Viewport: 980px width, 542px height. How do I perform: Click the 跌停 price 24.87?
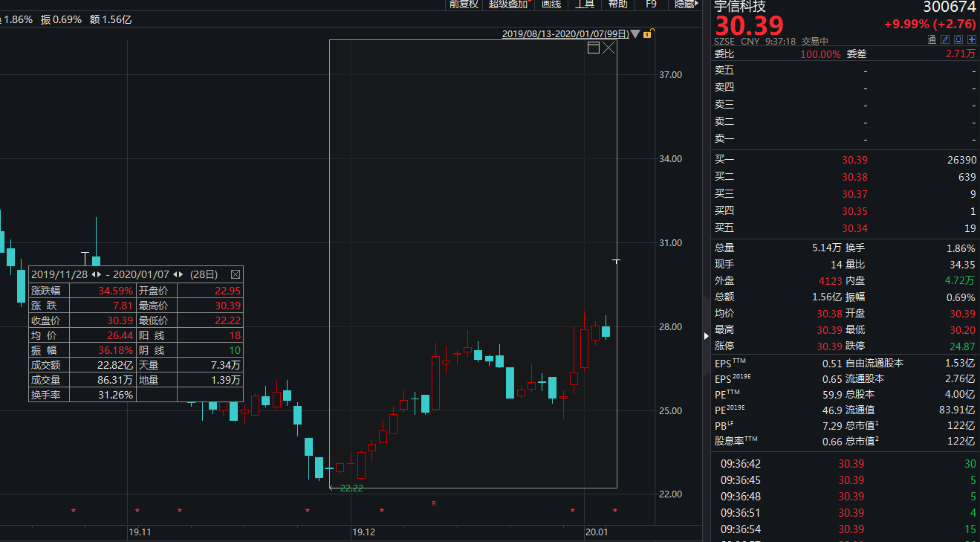click(x=964, y=346)
